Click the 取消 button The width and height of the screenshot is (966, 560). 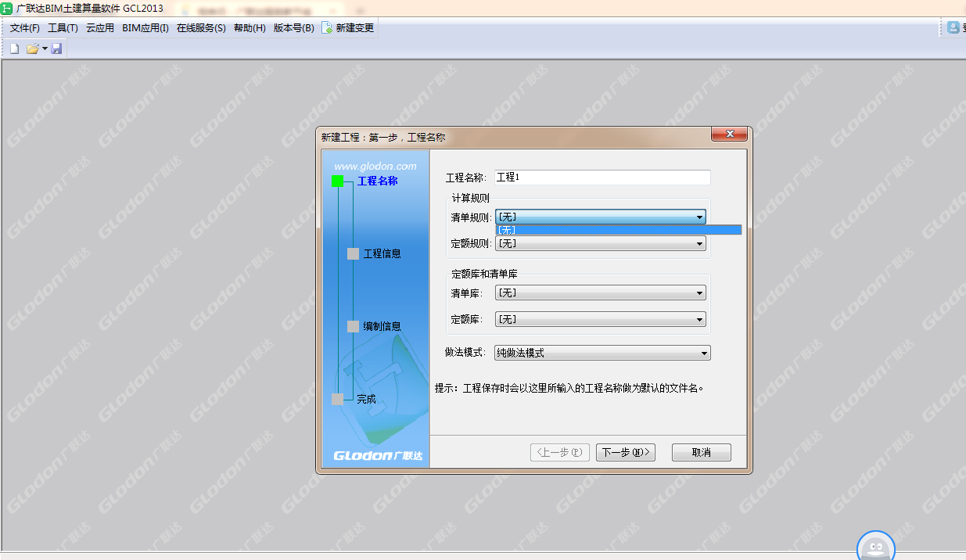702,452
